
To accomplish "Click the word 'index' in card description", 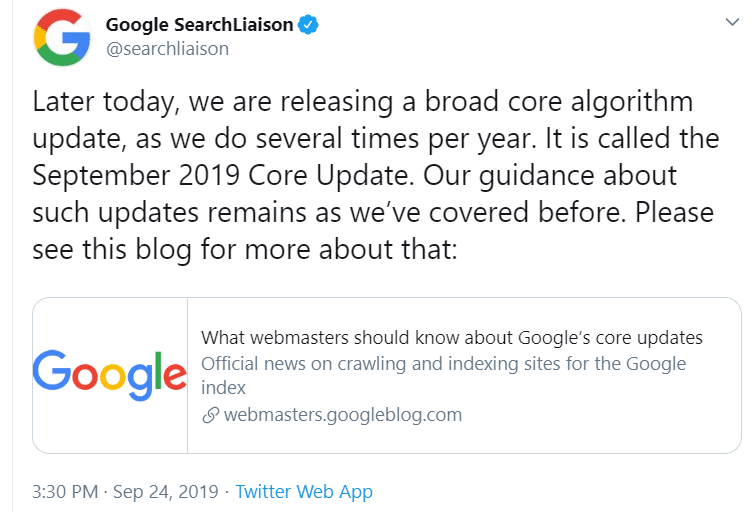I will click(x=223, y=388).
